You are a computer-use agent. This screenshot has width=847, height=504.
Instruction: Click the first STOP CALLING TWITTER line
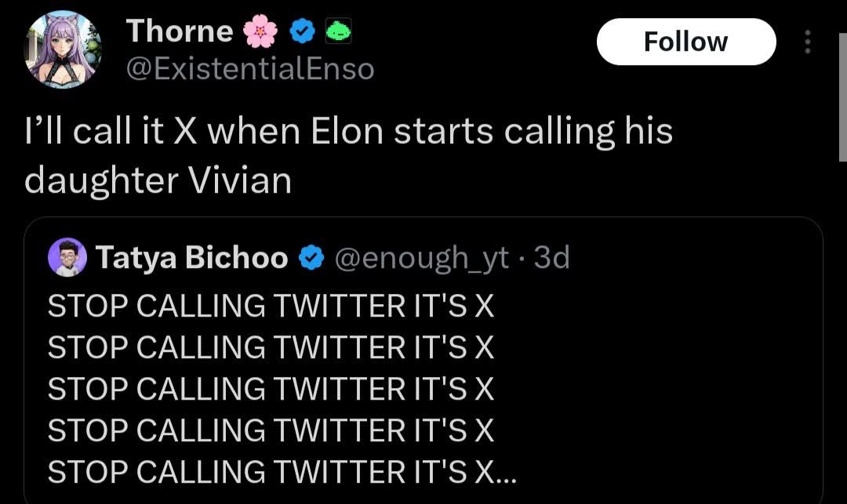(x=271, y=306)
